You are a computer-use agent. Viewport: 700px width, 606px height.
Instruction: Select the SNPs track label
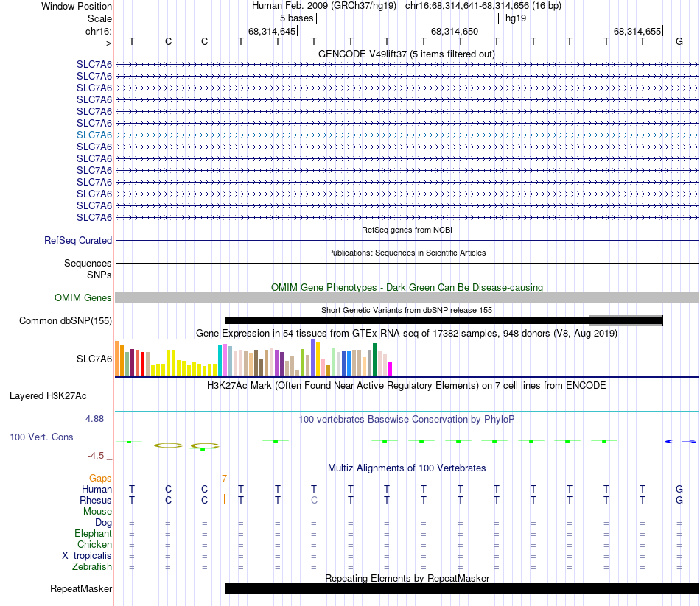pos(99,275)
